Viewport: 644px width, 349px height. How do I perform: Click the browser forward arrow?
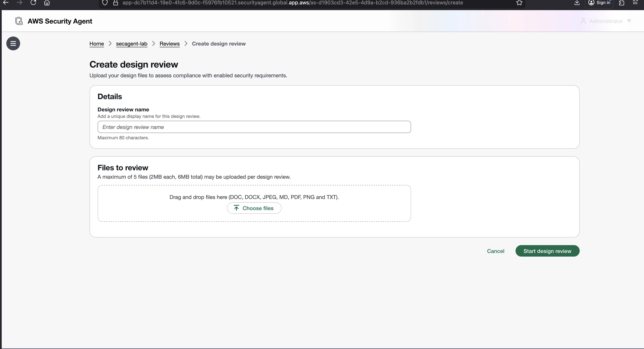[x=20, y=3]
